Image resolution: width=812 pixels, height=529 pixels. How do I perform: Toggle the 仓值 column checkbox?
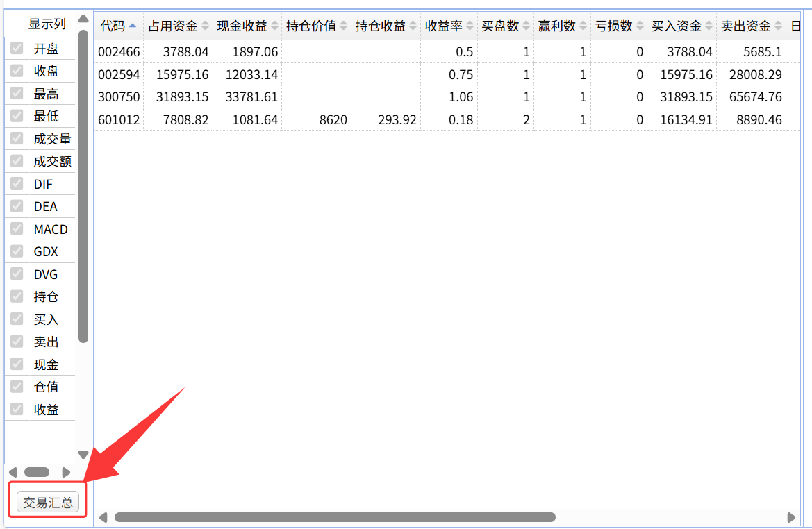tap(17, 387)
